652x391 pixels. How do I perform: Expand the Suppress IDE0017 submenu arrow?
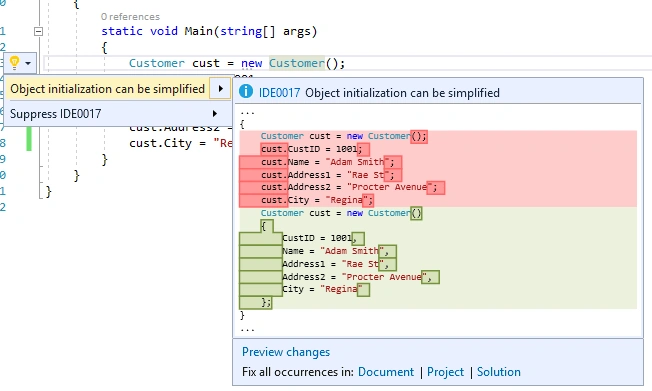[x=215, y=114]
